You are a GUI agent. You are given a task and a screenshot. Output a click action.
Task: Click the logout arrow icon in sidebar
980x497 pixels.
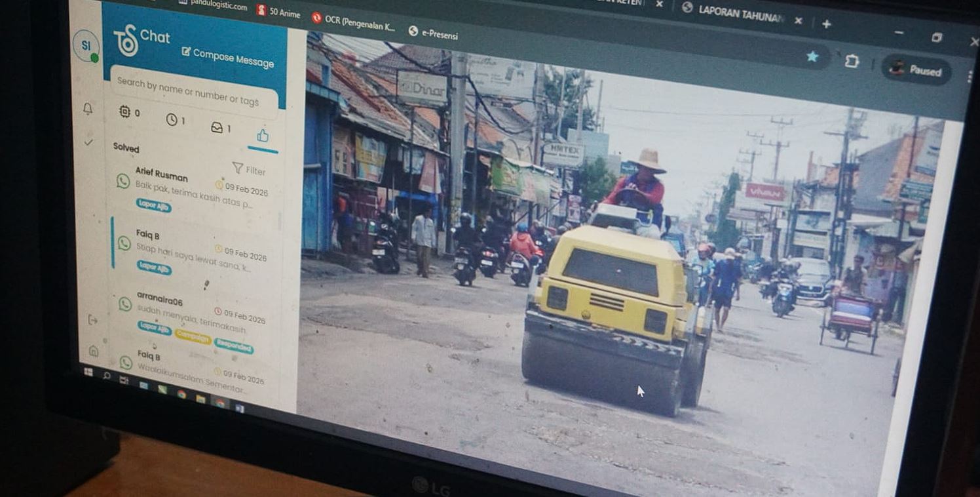click(x=92, y=319)
